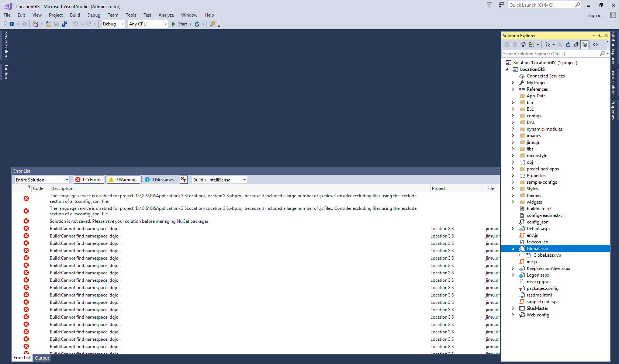
Task: Click the Open File folder icon
Action: [48, 24]
